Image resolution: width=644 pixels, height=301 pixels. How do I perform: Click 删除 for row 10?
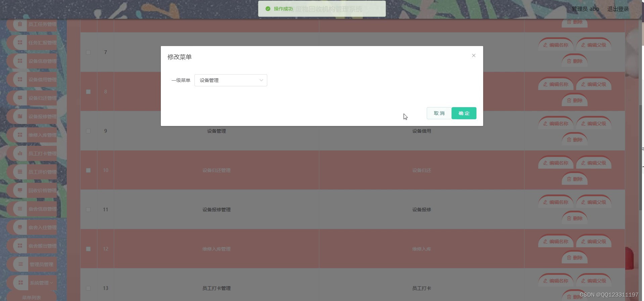[x=574, y=179]
